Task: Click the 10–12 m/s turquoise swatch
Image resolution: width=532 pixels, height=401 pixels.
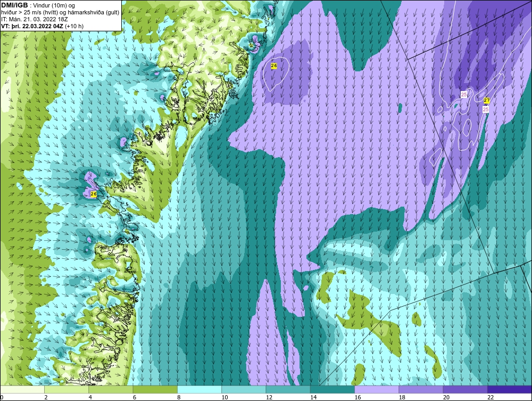Action: (244, 389)
